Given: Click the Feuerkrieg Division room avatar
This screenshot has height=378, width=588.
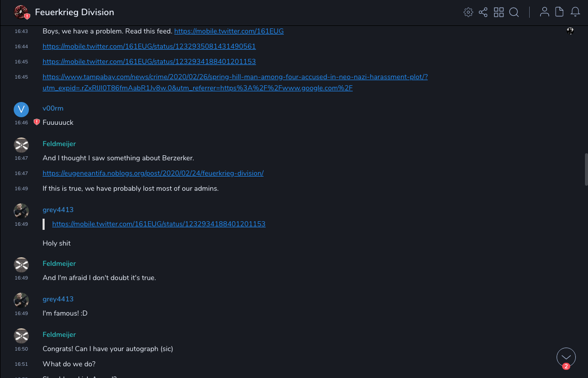Looking at the screenshot, I should [x=21, y=12].
